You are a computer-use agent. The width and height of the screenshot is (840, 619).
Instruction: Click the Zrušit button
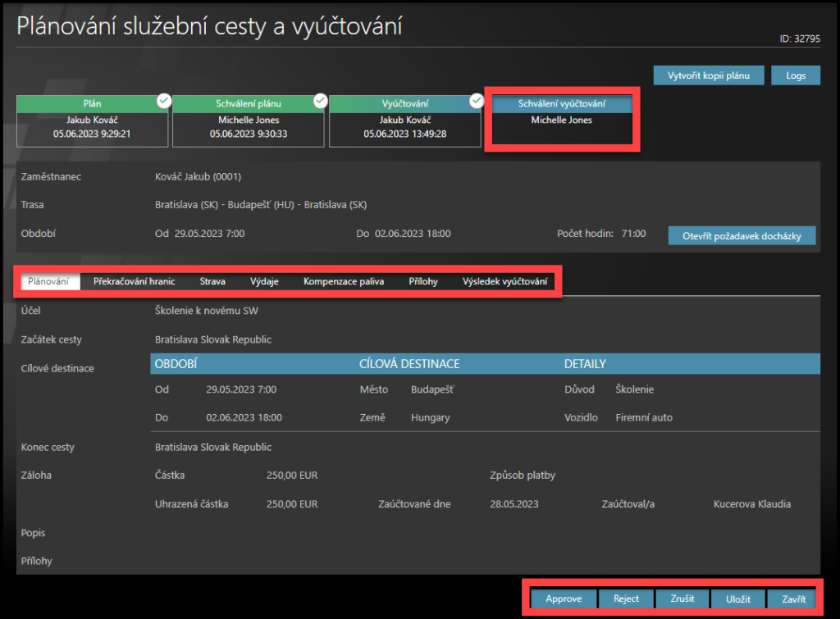[x=681, y=599]
